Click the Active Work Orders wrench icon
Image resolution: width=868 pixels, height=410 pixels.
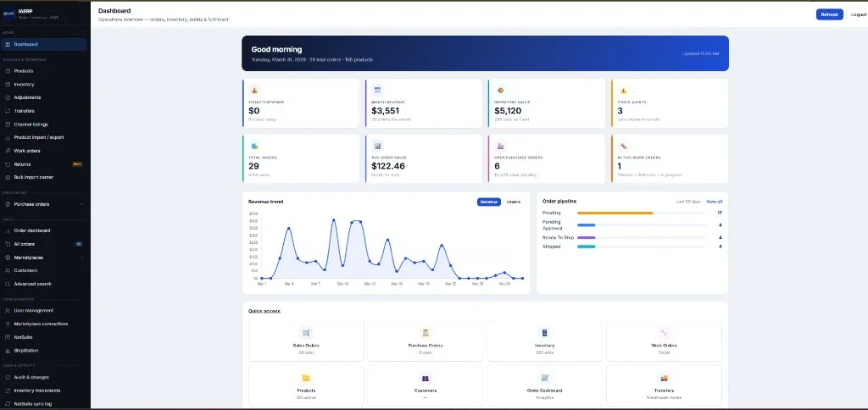623,146
